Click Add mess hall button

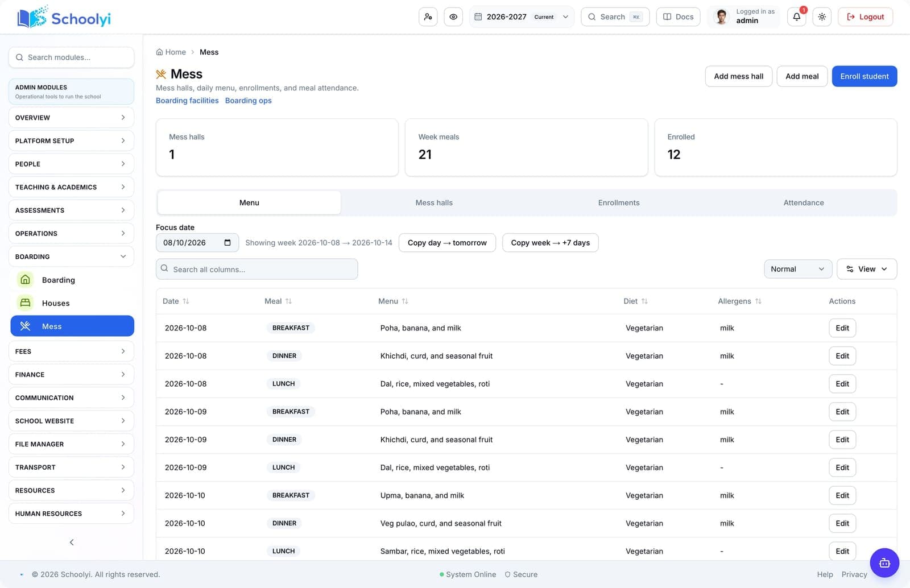739,76
